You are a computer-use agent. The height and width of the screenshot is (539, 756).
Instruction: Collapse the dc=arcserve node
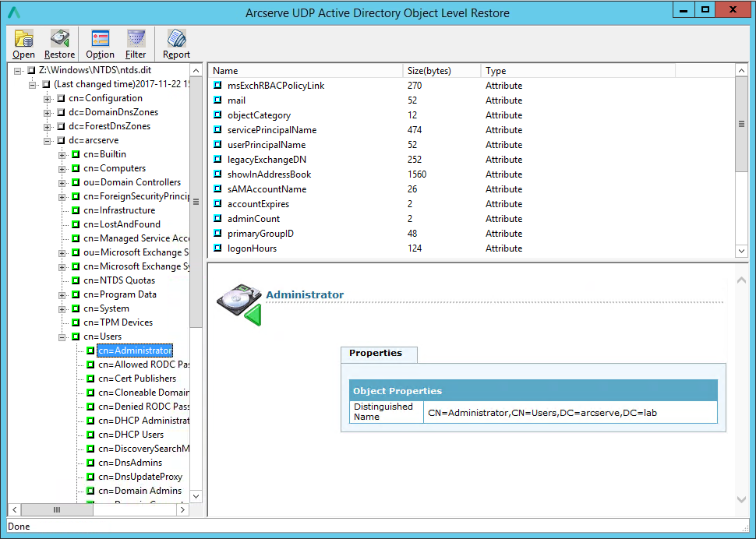pyautogui.click(x=48, y=141)
